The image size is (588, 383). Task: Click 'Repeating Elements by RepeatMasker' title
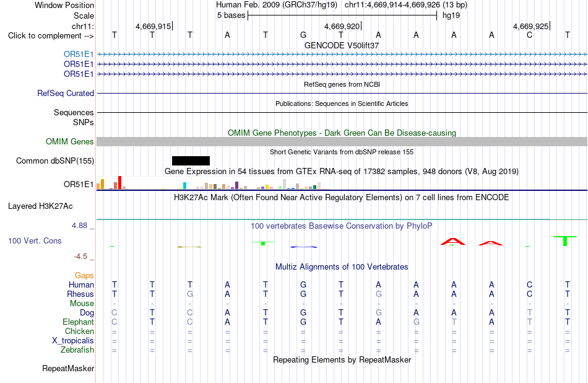pos(342,359)
